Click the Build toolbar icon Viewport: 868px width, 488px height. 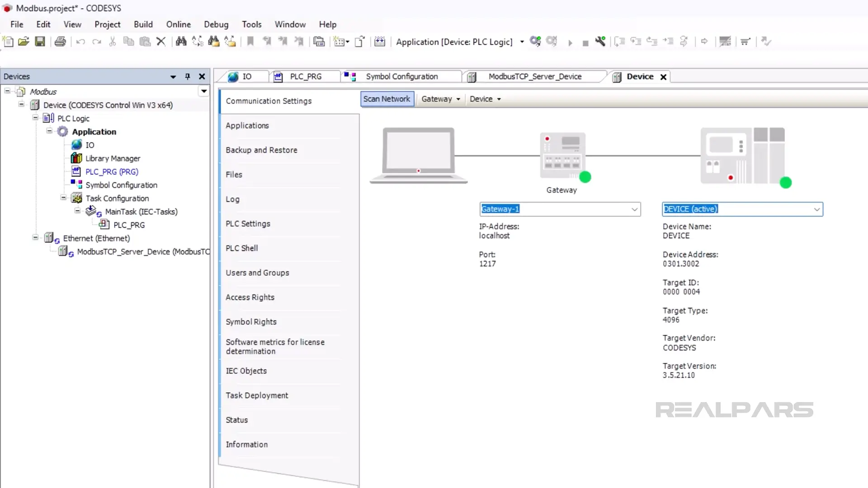(x=380, y=42)
